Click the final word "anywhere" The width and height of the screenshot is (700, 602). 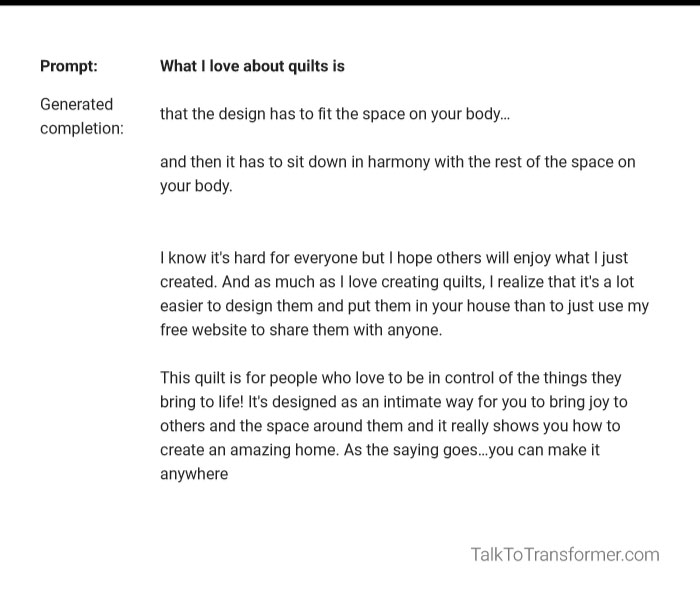[194, 474]
